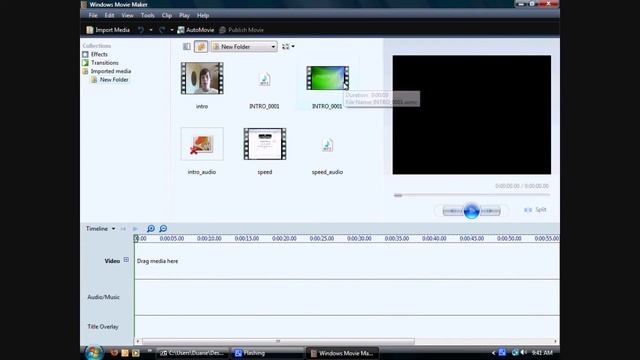Click the Play Timeline button
640x360 pixels.
click(135, 229)
